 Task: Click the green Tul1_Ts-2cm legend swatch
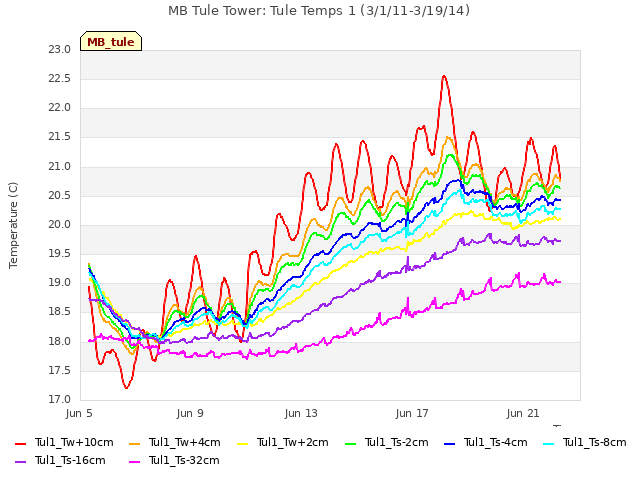[x=350, y=444]
